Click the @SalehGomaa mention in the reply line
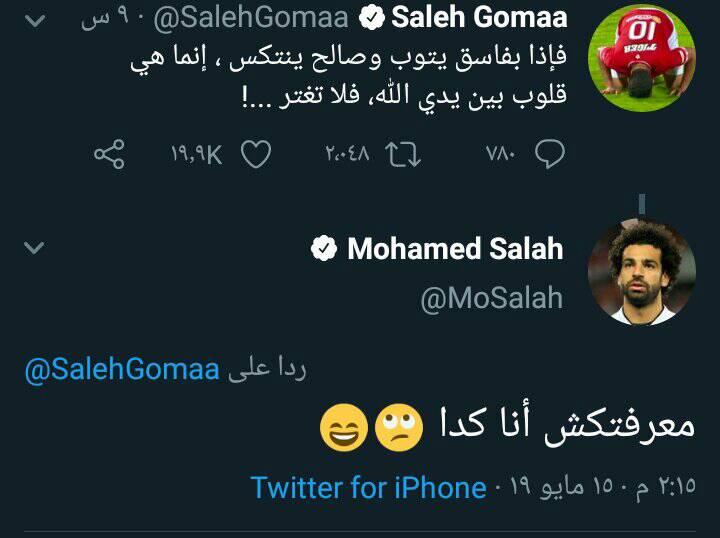The image size is (720, 538). [122, 370]
